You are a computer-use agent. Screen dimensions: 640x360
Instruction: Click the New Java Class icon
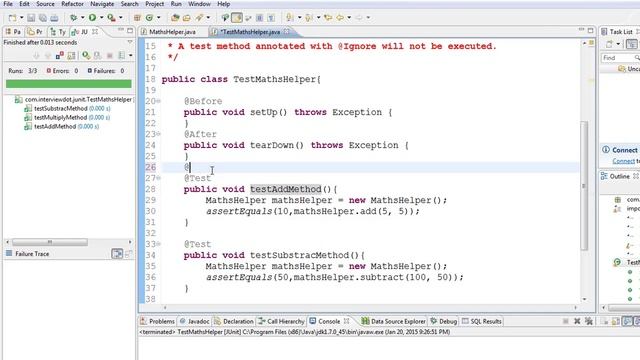[149, 18]
